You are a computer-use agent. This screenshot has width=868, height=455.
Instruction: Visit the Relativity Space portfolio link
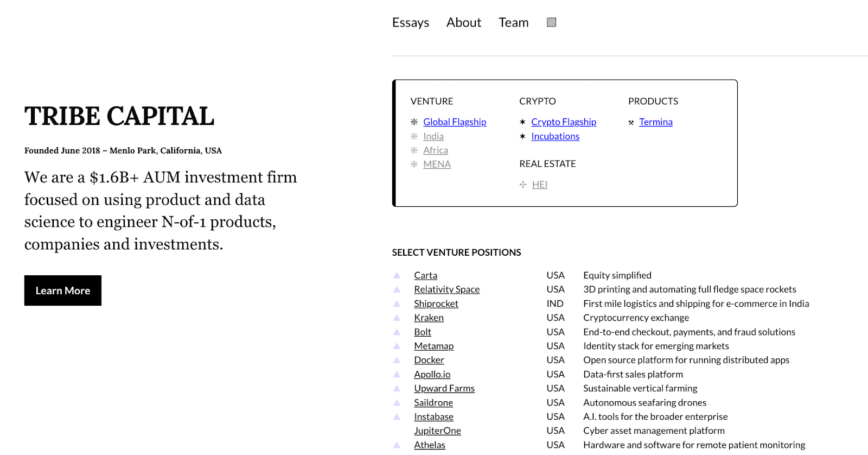(x=446, y=289)
